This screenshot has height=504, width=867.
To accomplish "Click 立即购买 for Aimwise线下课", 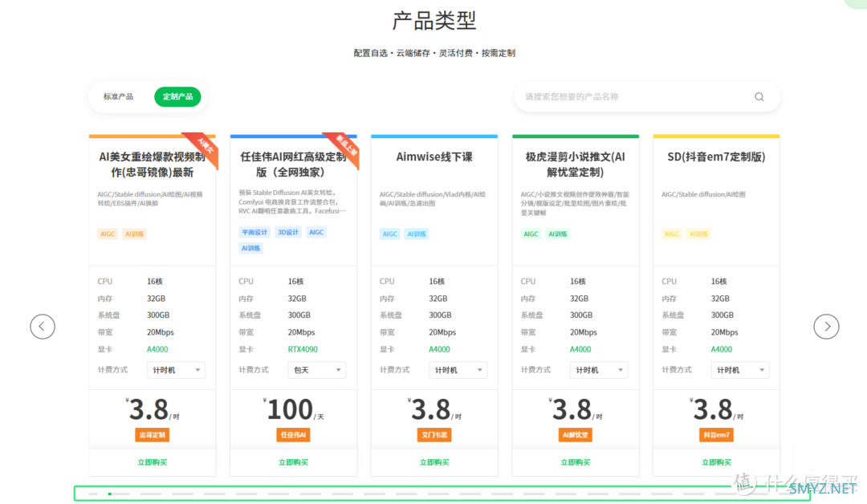I will (434, 462).
